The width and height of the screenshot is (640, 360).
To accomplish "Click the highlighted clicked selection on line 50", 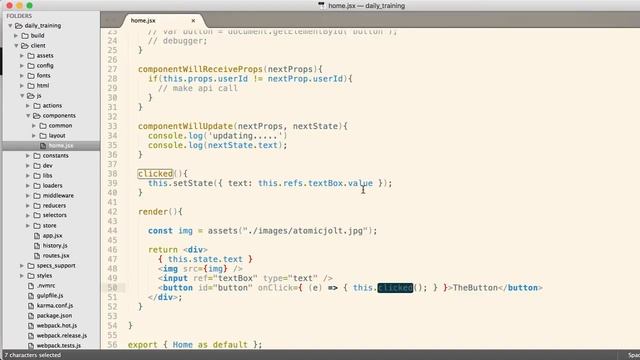I will tap(395, 288).
